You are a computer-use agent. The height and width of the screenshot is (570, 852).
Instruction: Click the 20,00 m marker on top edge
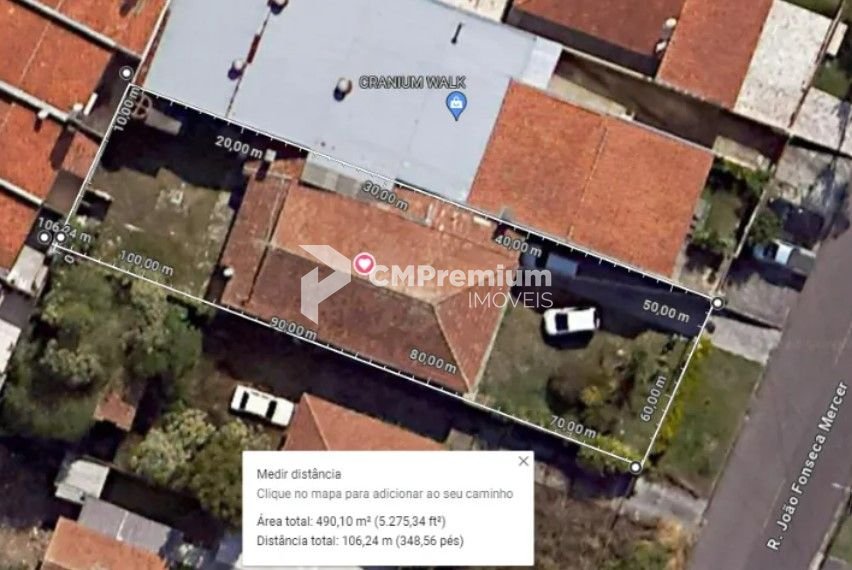tap(239, 147)
